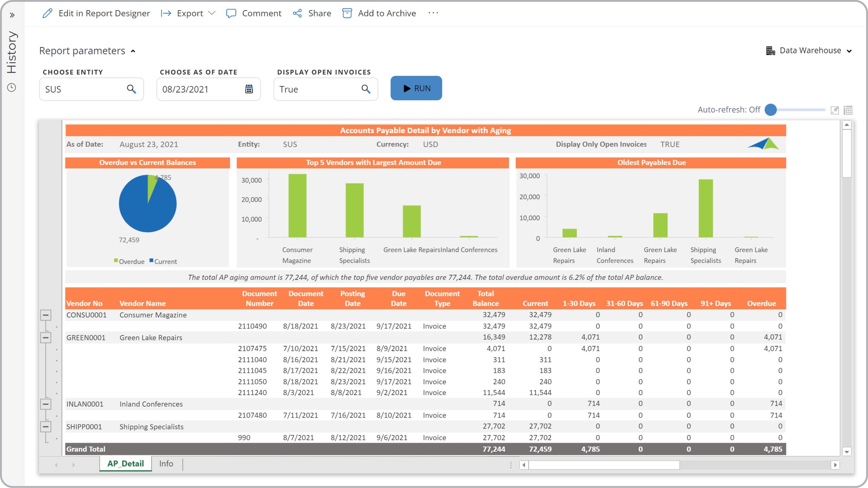Click Edit in Report Designer

(96, 13)
